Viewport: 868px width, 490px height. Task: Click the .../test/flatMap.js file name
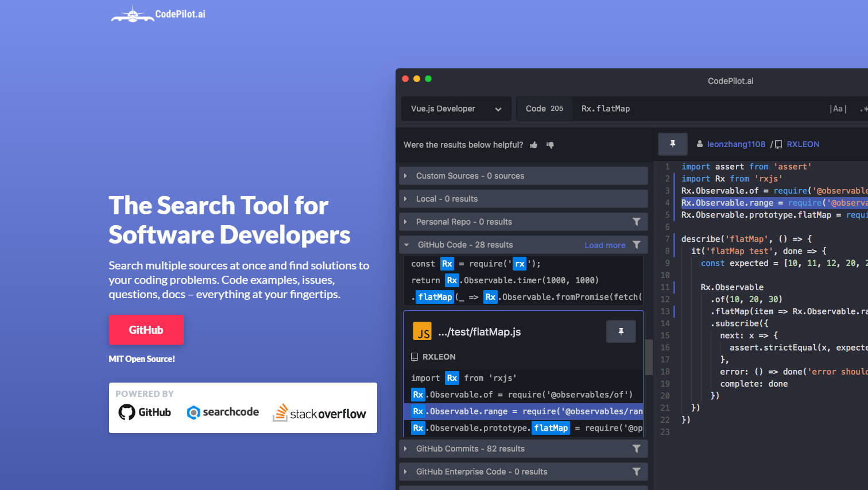coord(479,332)
